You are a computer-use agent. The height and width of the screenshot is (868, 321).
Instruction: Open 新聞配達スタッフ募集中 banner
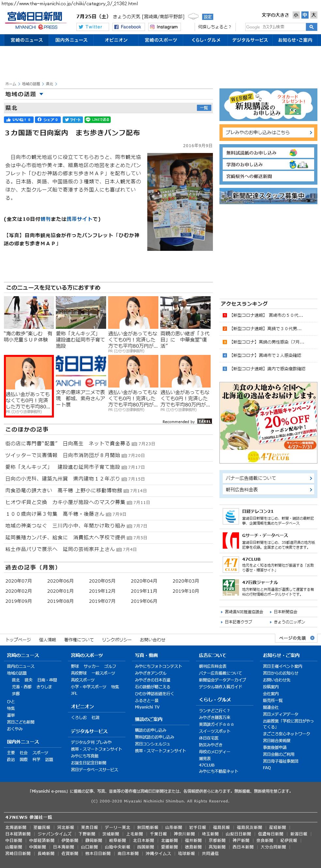click(x=268, y=196)
